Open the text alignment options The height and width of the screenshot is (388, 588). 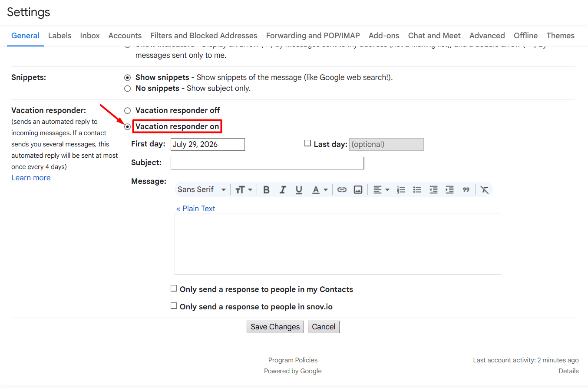click(381, 189)
